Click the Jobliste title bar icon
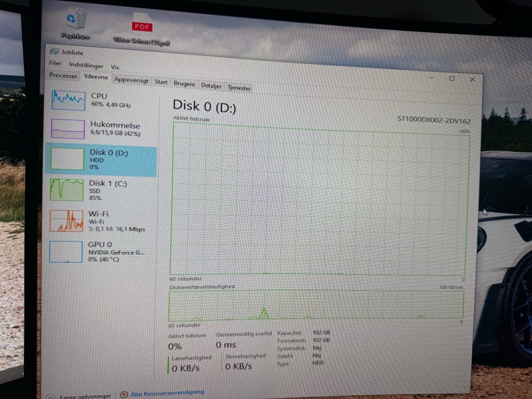532x399 pixels. point(54,52)
